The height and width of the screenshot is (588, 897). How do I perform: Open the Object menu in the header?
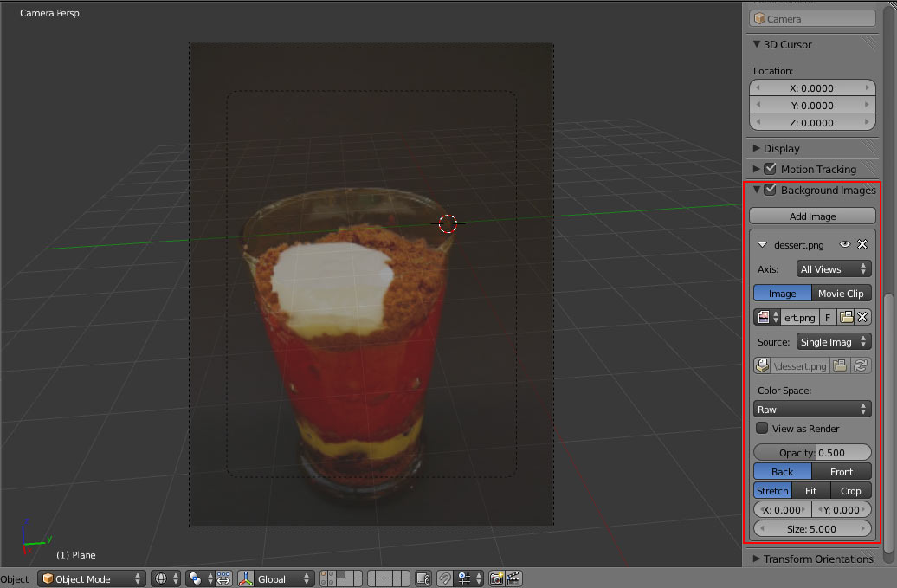click(15, 578)
